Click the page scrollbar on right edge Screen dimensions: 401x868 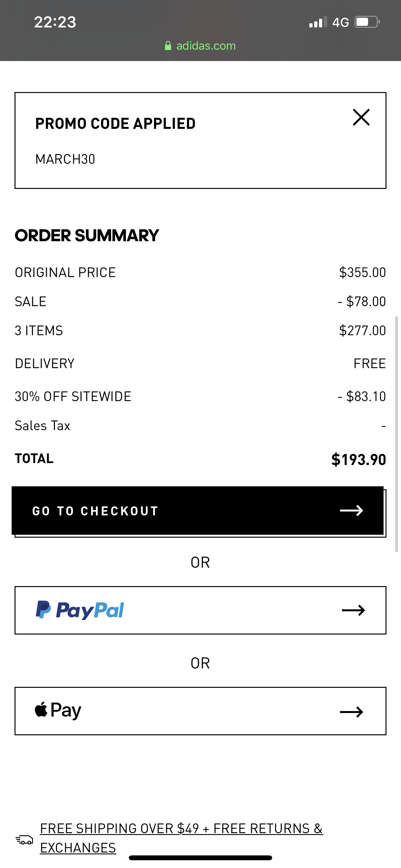click(396, 434)
